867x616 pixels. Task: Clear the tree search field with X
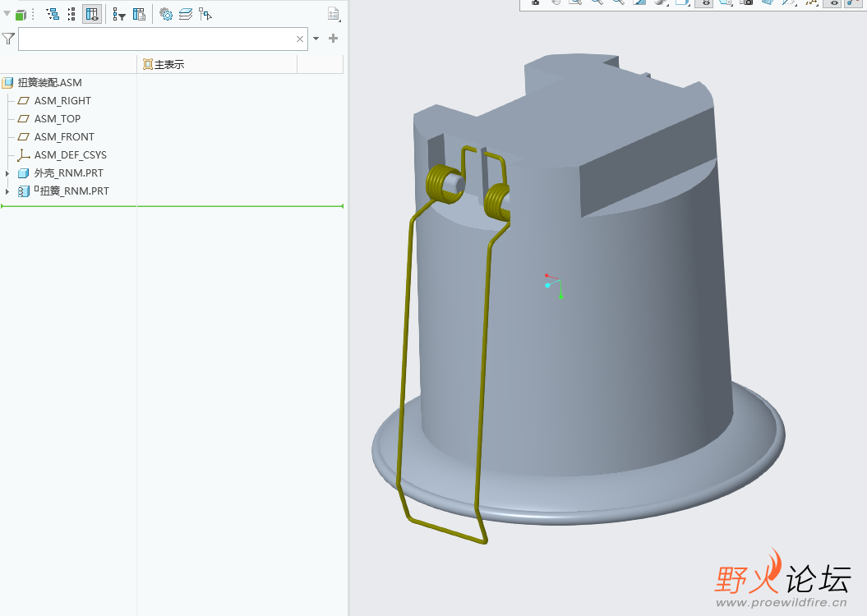tap(300, 39)
